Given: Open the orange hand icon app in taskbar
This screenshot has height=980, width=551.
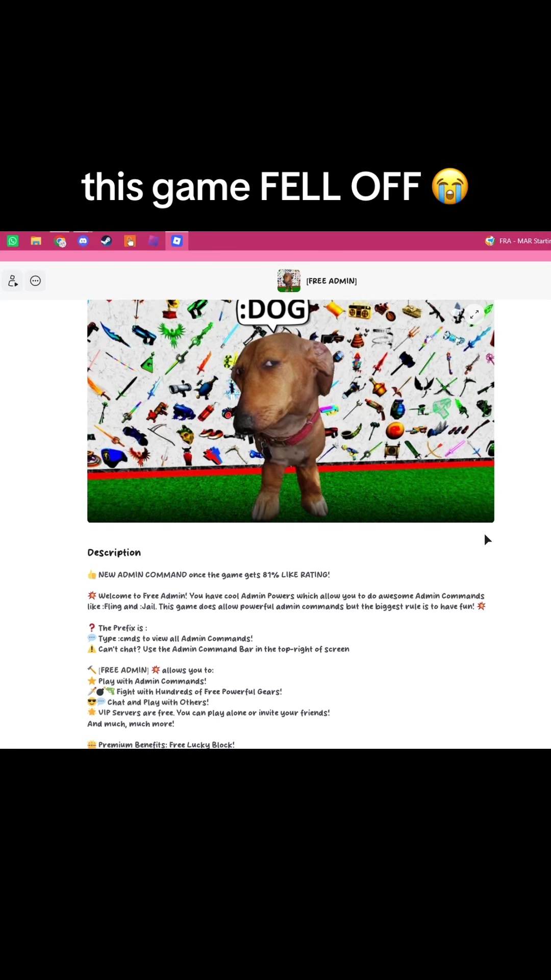Looking at the screenshot, I should click(130, 241).
